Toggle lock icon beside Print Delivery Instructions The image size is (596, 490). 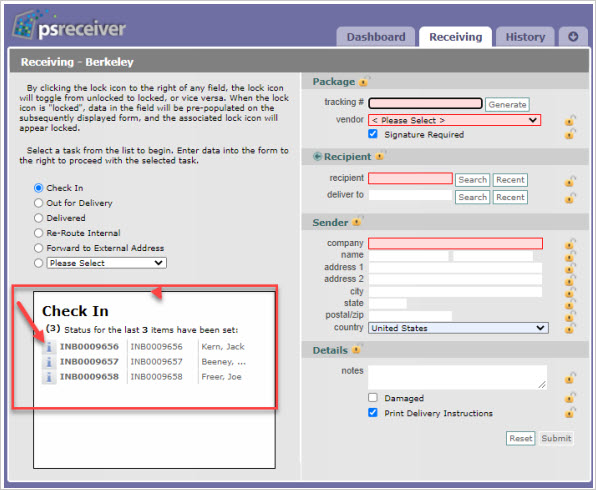tap(570, 412)
